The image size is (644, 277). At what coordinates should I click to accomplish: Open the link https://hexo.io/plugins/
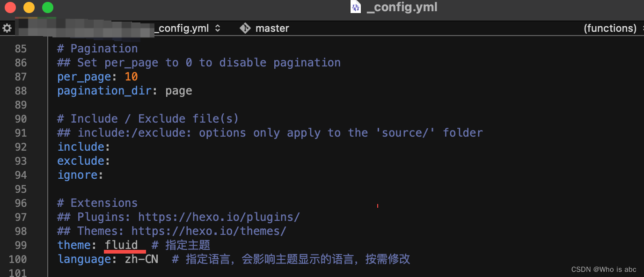[219, 217]
